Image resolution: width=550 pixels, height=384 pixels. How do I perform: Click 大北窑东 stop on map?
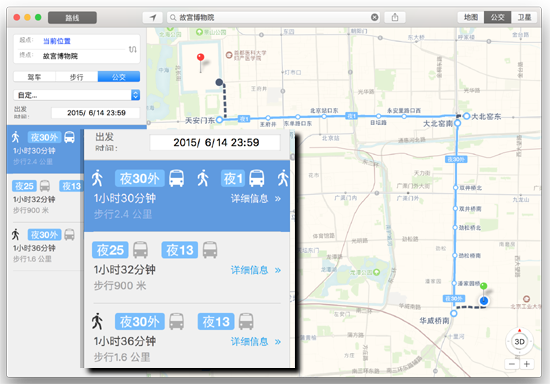coord(467,116)
